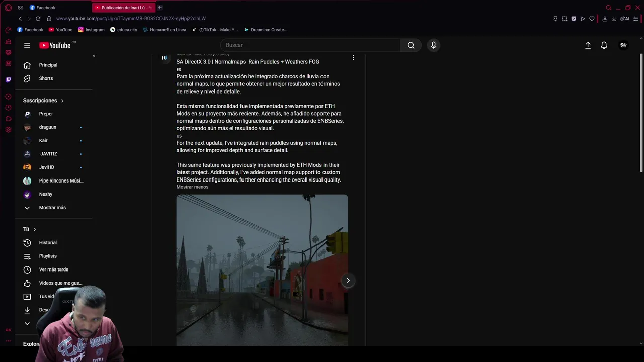Open Opera Easy Setup sliders icon

coord(636,19)
